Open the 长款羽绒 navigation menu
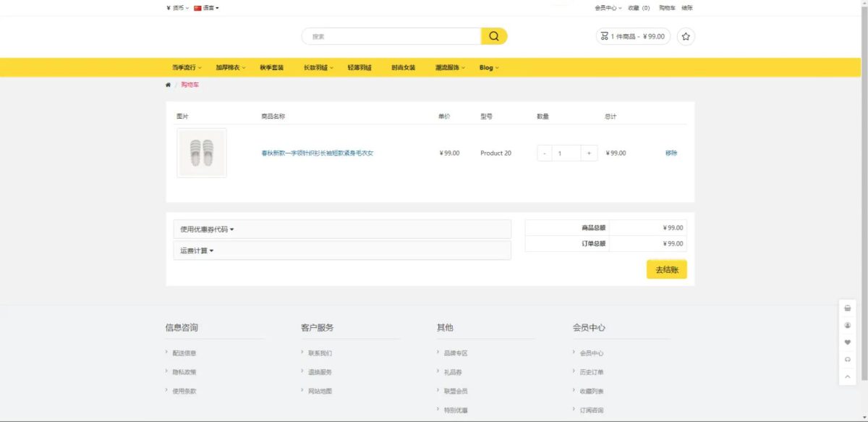Image resolution: width=868 pixels, height=422 pixels. pos(318,67)
